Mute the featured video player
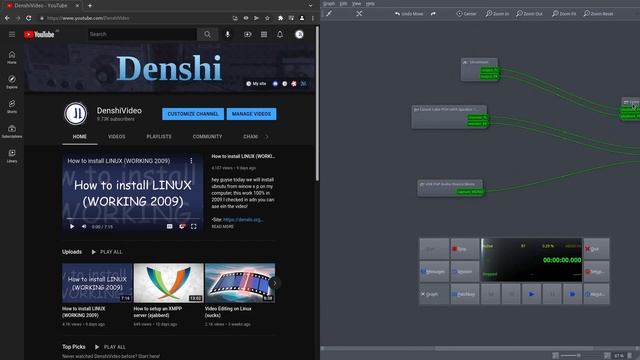The image size is (640, 360). click(x=84, y=227)
